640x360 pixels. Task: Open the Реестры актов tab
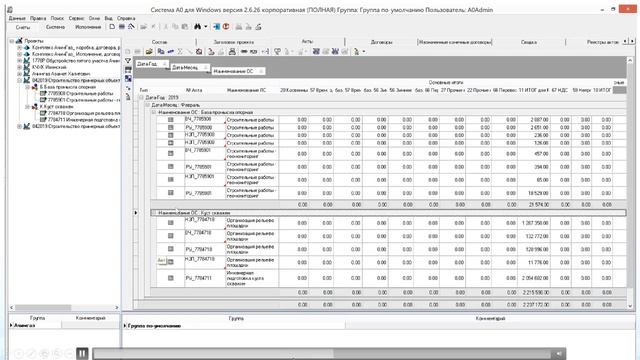pos(602,42)
